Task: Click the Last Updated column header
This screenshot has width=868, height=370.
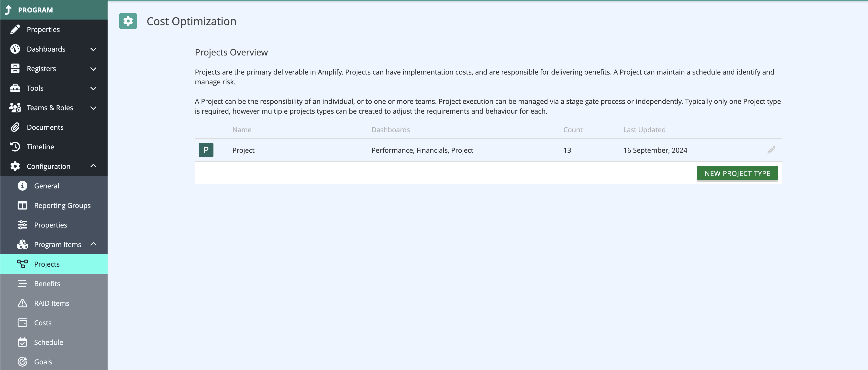Action: click(x=644, y=130)
